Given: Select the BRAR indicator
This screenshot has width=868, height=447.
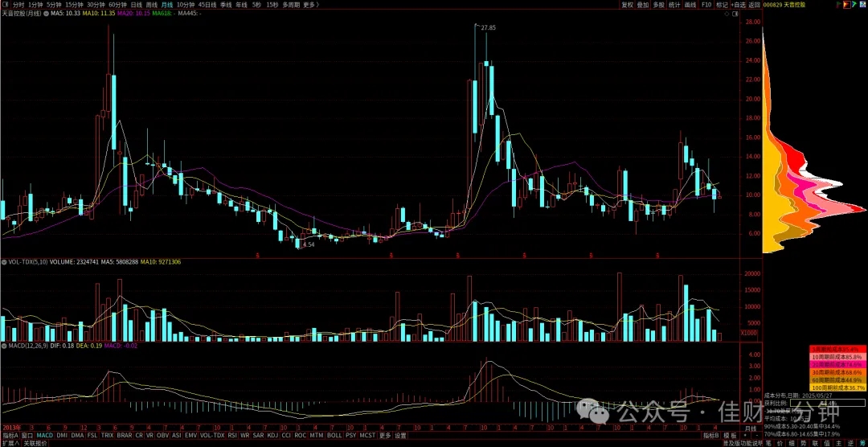Looking at the screenshot, I should click(125, 436).
